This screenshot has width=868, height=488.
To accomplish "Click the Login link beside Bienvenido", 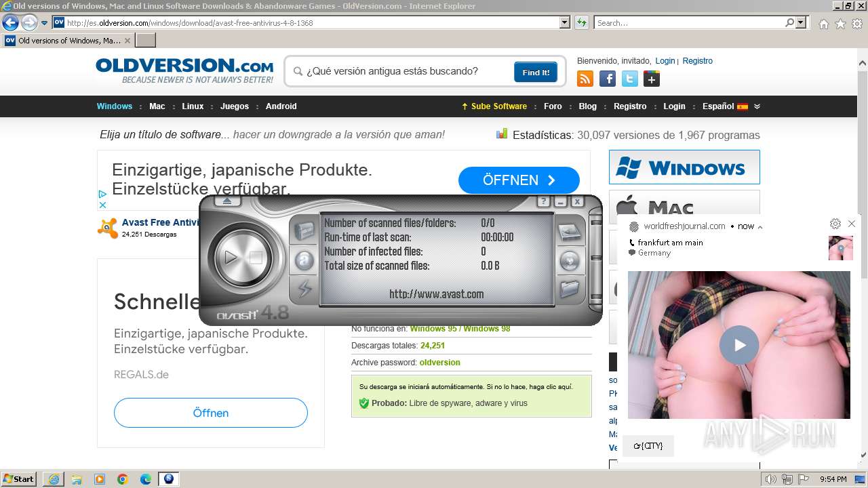I will pos(665,61).
